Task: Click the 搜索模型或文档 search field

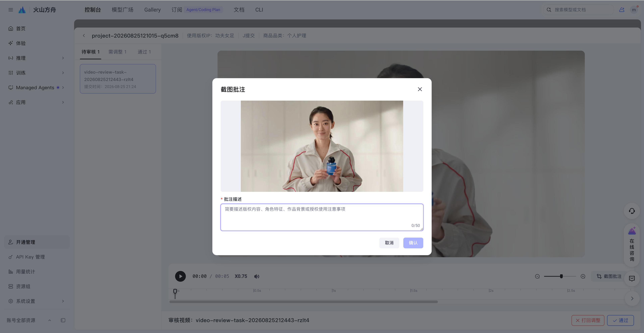Action: pyautogui.click(x=578, y=10)
